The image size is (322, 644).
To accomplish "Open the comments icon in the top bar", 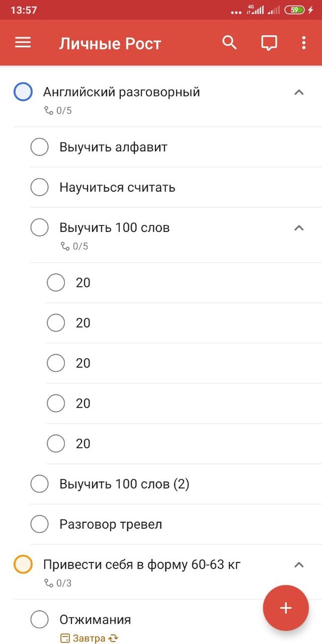I will pyautogui.click(x=269, y=42).
